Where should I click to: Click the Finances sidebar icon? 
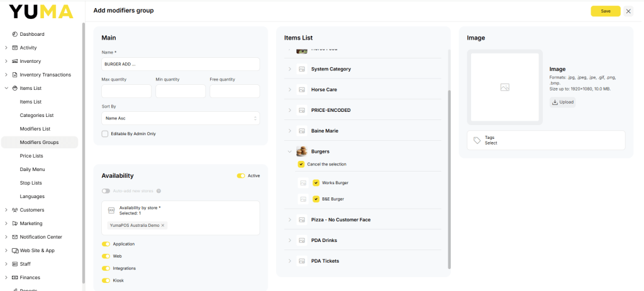[15, 277]
